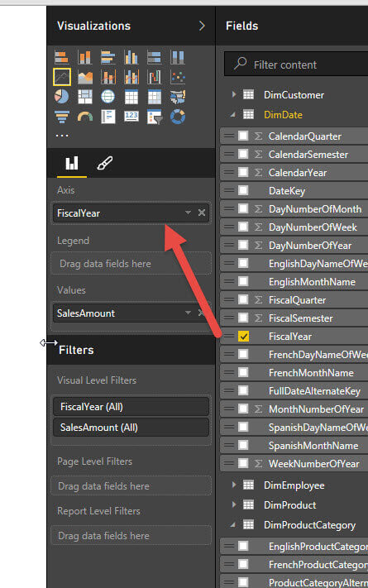Select the FrenchMonthName field name
The width and height of the screenshot is (368, 588).
[x=311, y=372]
